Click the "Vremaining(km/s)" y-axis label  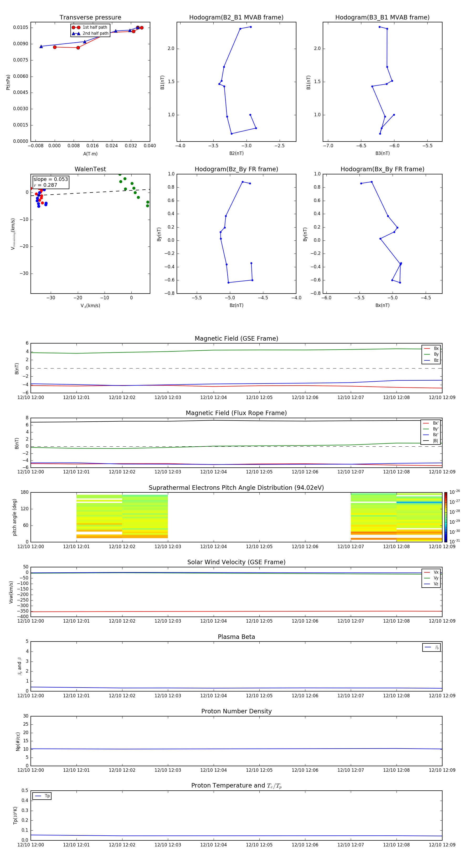pos(13,234)
